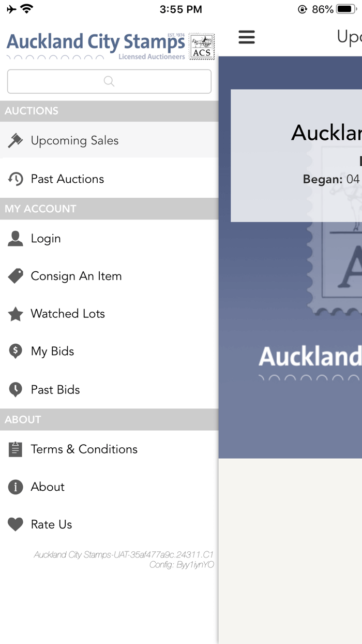
Task: Open the Auckland auction banner card
Action: 310,155
